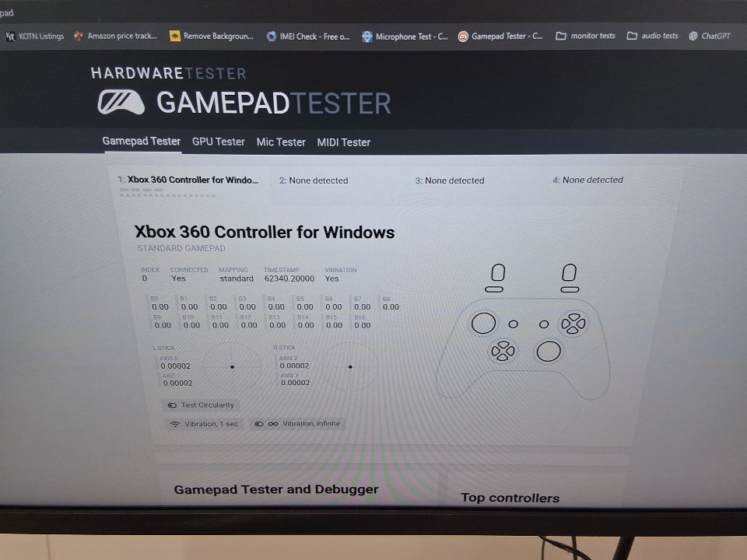747x560 pixels.
Task: Select the Xbox 360 Controller slot 1 tab
Action: (188, 180)
